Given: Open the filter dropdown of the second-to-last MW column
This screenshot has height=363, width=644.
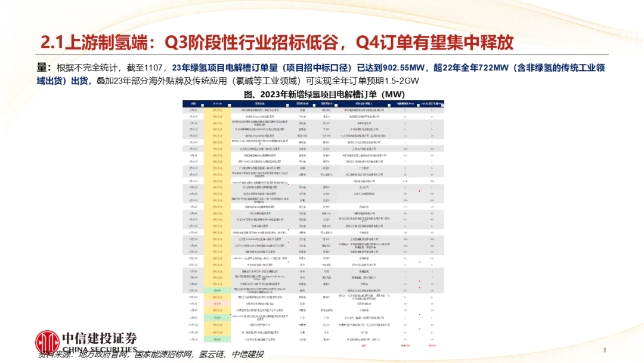Looking at the screenshot, I should pyautogui.click(x=419, y=105).
